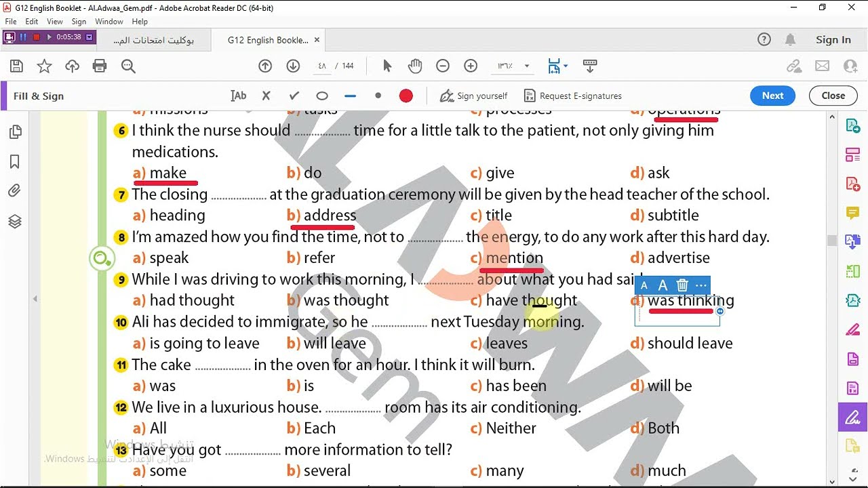868x488 pixels.
Task: Open Fill & Sign tool in right pane
Action: [x=852, y=417]
